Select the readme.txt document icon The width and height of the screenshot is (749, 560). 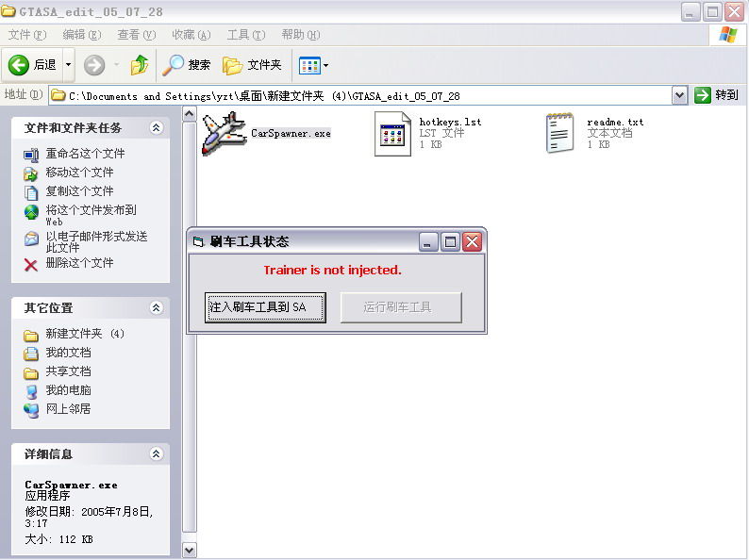[559, 133]
